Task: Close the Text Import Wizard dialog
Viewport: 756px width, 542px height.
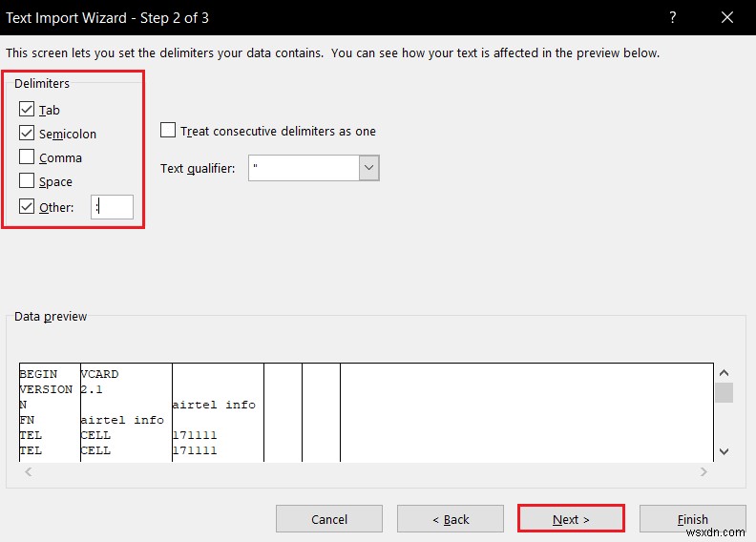Action: (727, 18)
